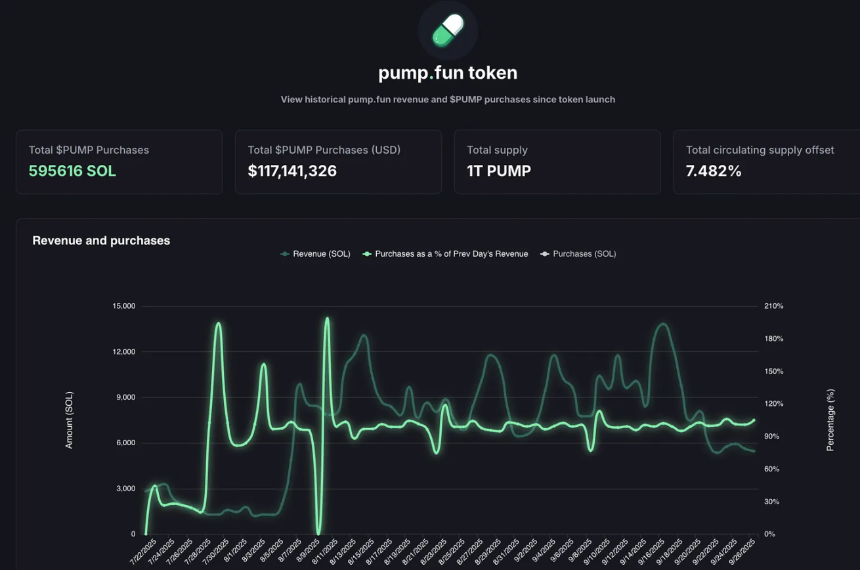The image size is (860, 570).
Task: Click the Prev Day's Revenue legend marker
Action: pyautogui.click(x=368, y=254)
